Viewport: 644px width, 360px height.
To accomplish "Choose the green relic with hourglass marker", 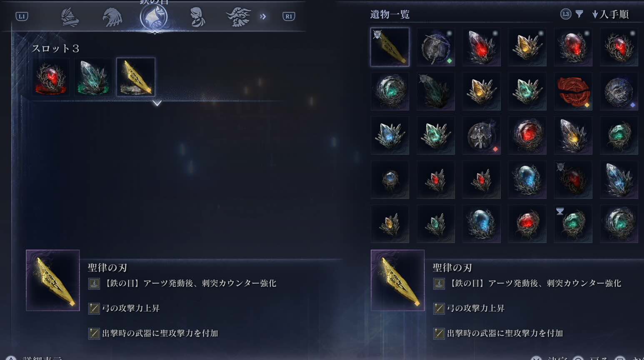I will pos(573,224).
